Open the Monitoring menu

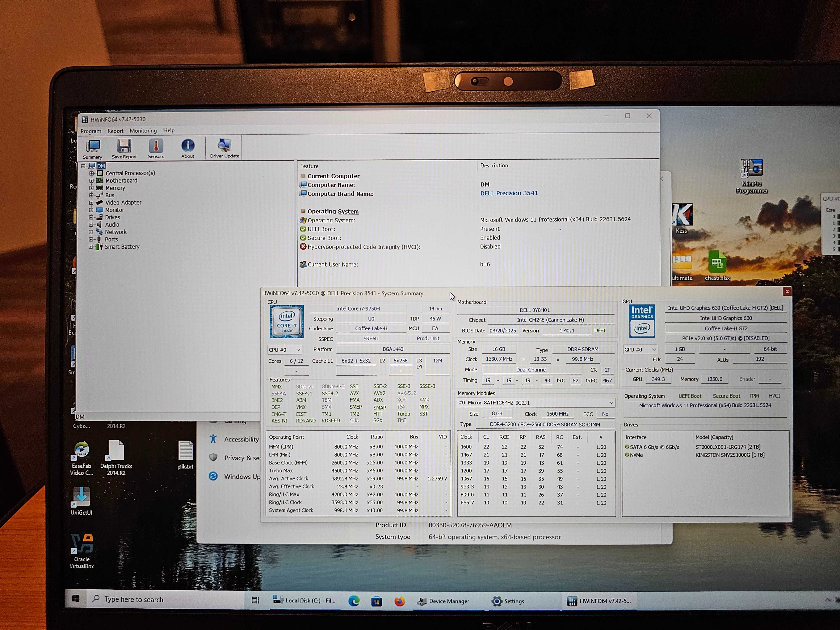click(x=143, y=130)
